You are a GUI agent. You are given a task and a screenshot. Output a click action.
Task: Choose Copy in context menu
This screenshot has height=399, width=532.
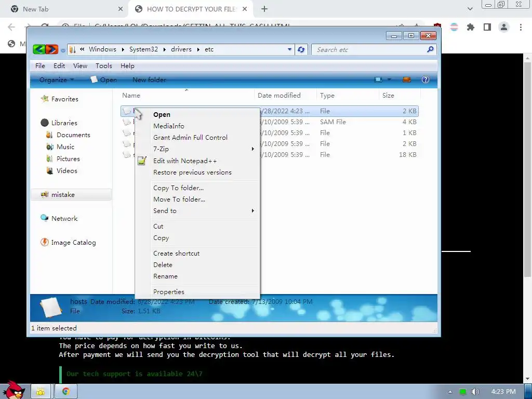[197, 238]
